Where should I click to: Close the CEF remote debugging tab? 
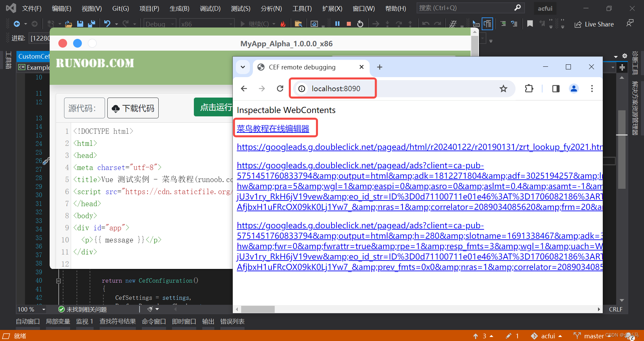coord(362,67)
